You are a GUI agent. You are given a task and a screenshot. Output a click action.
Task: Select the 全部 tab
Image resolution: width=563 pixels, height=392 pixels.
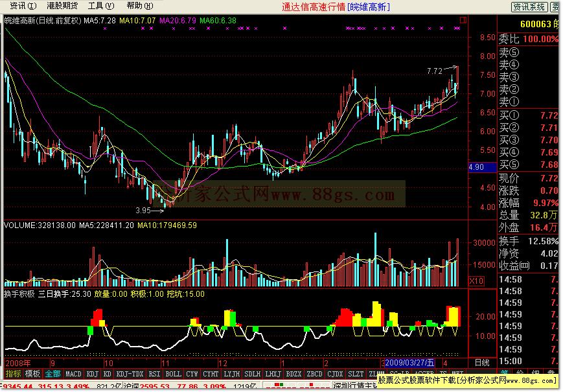pos(52,374)
